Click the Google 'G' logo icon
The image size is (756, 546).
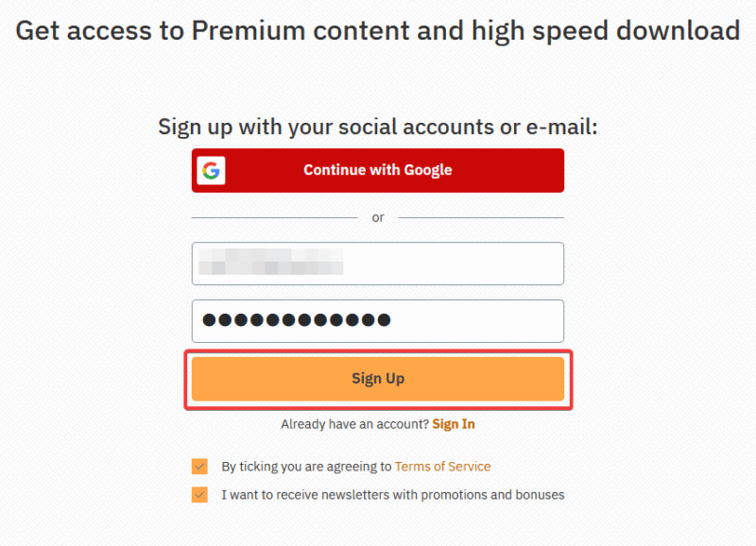click(x=211, y=171)
